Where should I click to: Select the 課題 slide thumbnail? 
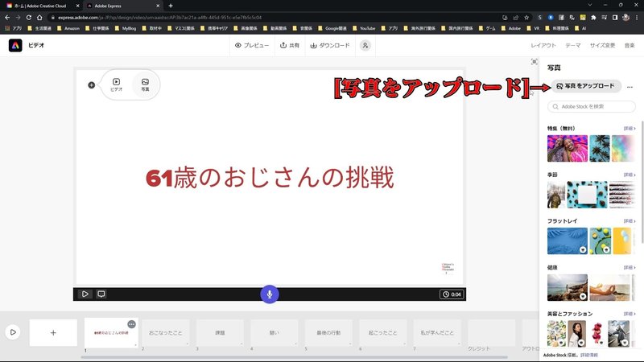click(220, 333)
